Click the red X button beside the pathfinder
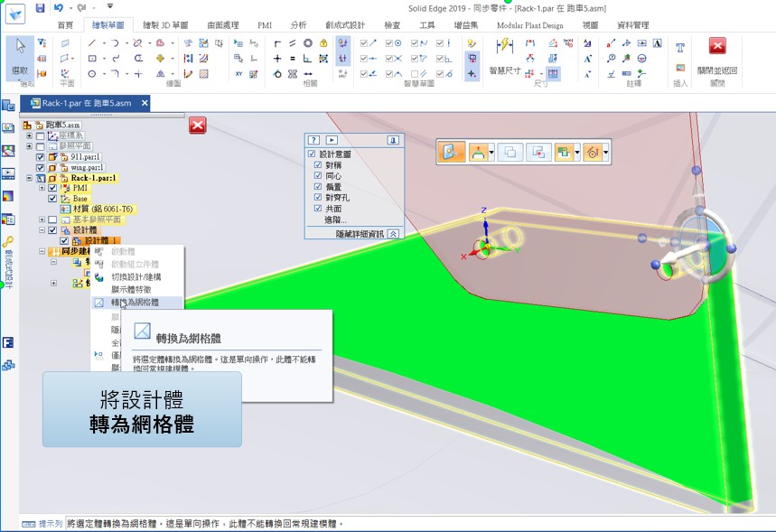Screen dimensions: 776x532 (x=198, y=126)
